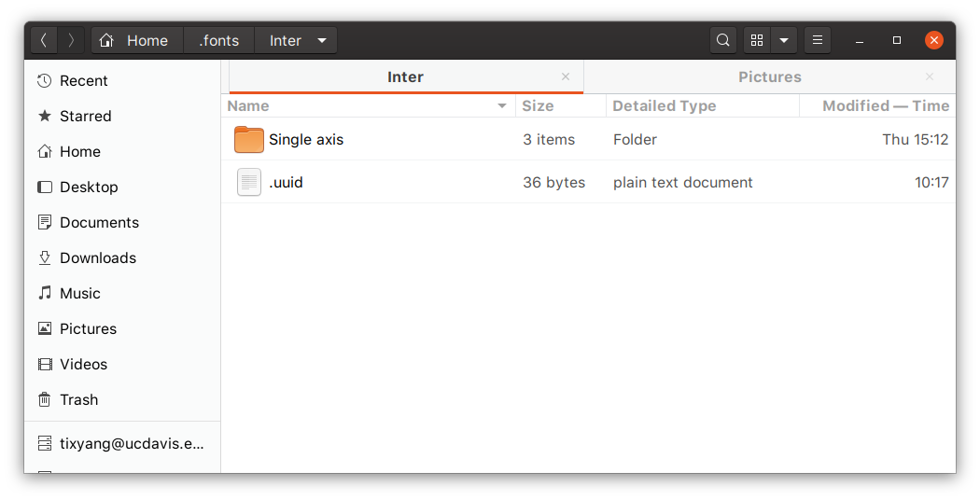980x500 pixels.
Task: Go forward with the right arrow button
Action: [71, 41]
